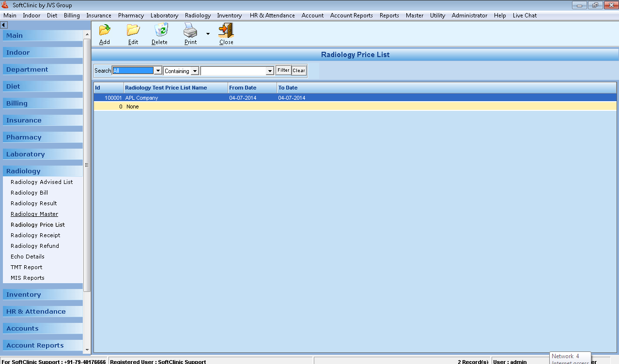619x364 pixels.
Task: Open the 'Containing' condition dropdown
Action: 194,71
